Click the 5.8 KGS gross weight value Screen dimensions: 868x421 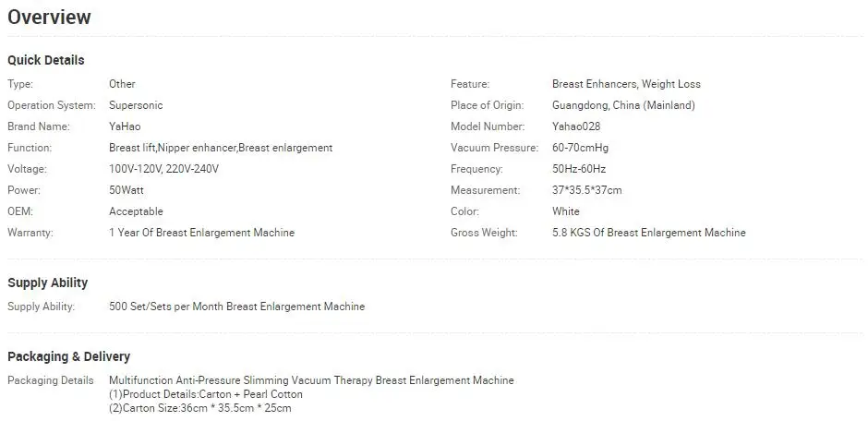point(649,233)
